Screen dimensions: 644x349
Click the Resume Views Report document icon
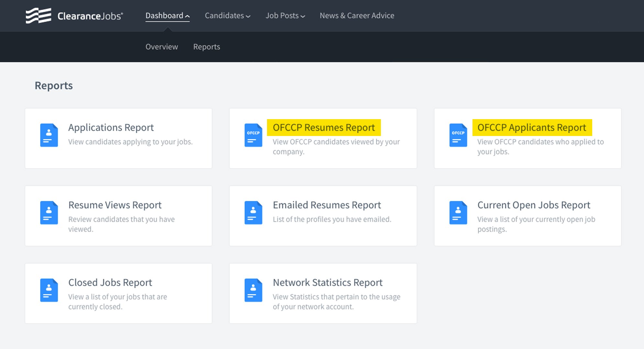pyautogui.click(x=49, y=213)
